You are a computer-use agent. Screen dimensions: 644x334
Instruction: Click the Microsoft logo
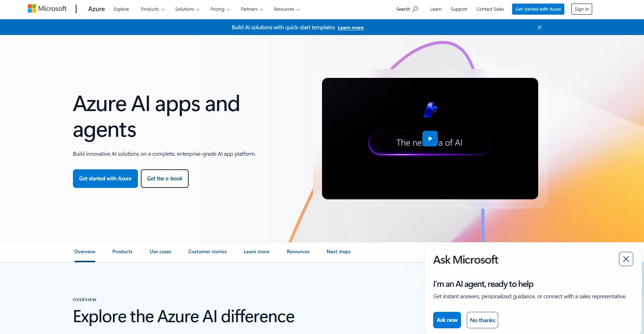(47, 8)
